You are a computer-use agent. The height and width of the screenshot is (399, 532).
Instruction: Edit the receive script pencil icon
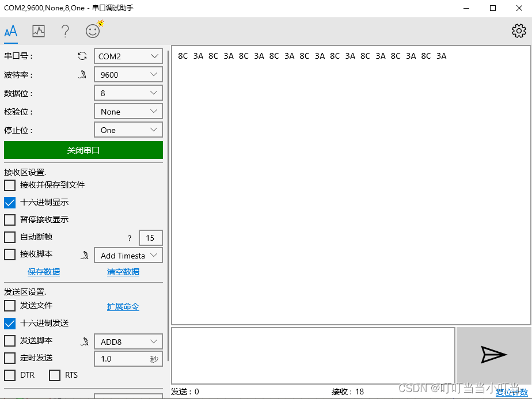click(85, 255)
